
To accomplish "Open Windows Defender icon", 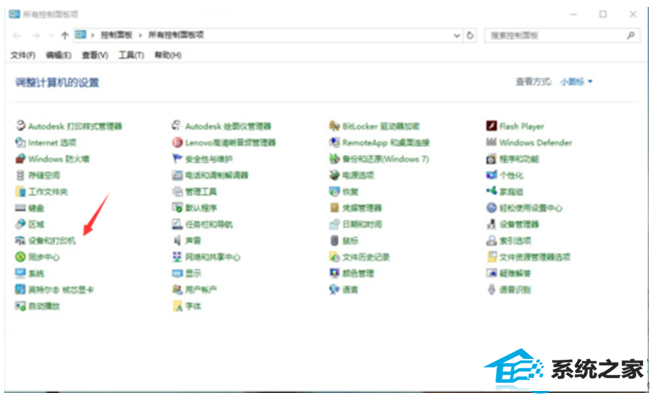I will (x=491, y=142).
